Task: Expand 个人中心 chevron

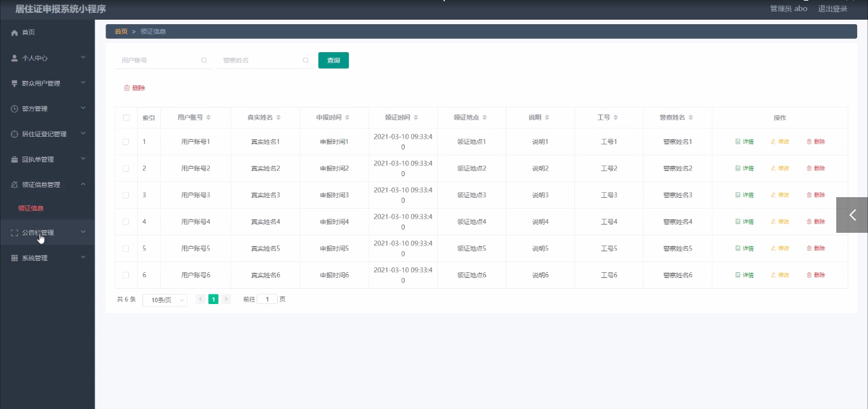Action: click(x=83, y=57)
